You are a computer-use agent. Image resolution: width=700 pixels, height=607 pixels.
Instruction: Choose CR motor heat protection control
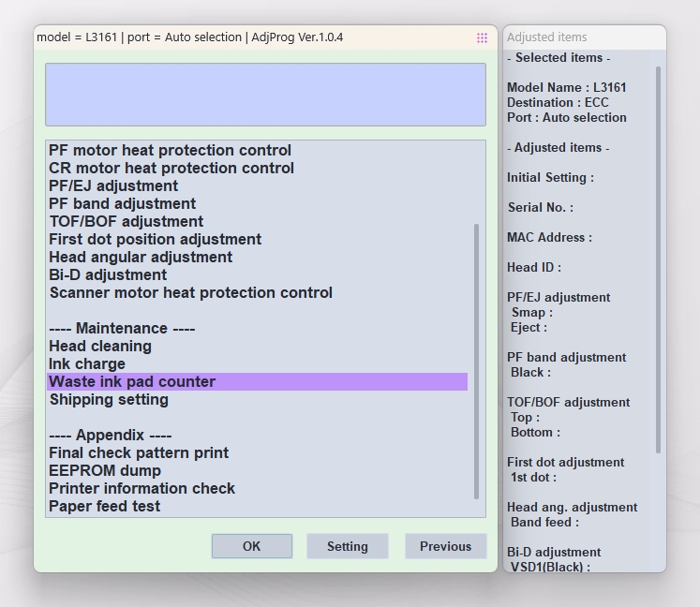[171, 168]
